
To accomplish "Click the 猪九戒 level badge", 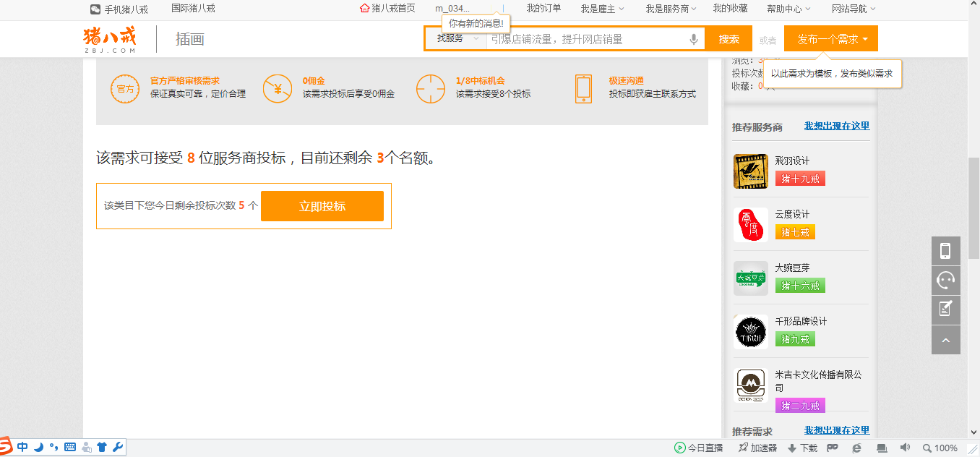I will pos(795,339).
